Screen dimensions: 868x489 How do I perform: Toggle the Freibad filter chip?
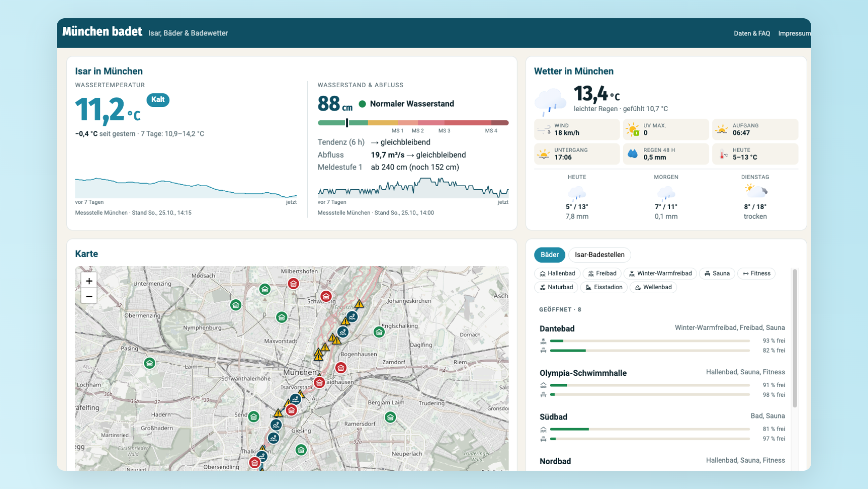click(x=602, y=273)
